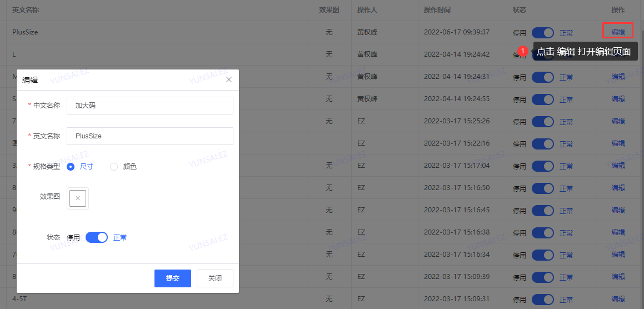The width and height of the screenshot is (644, 309).
Task: Click 编辑 link for 2022-04-14 19:24:31 row
Action: click(x=618, y=77)
